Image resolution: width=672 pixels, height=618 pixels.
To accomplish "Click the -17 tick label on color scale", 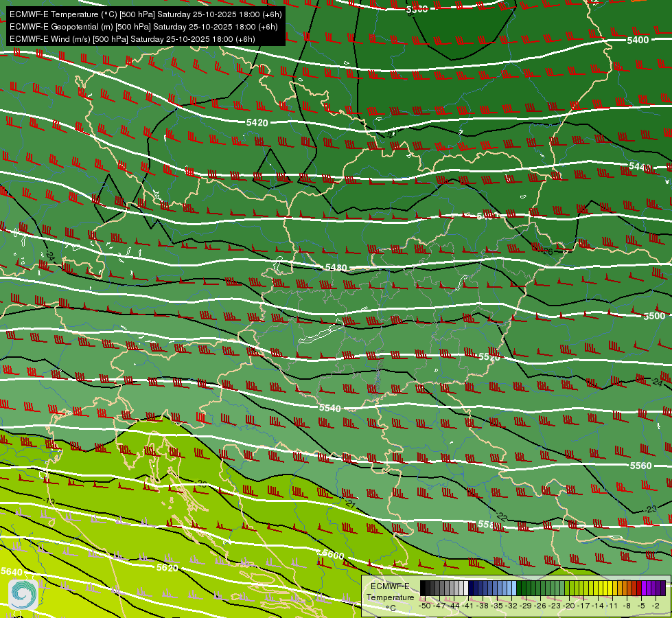I will (x=583, y=606).
